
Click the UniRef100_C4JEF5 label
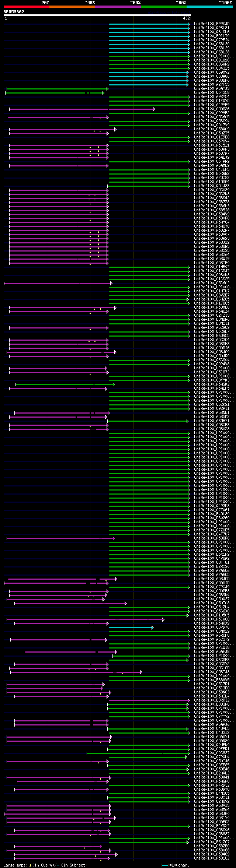coord(212,170)
